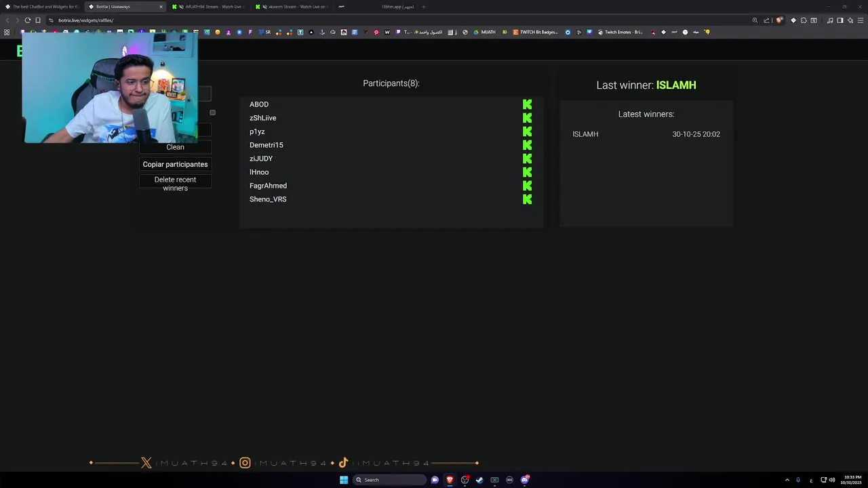
Task: Open Brave browser from the taskbar
Action: pos(450,480)
